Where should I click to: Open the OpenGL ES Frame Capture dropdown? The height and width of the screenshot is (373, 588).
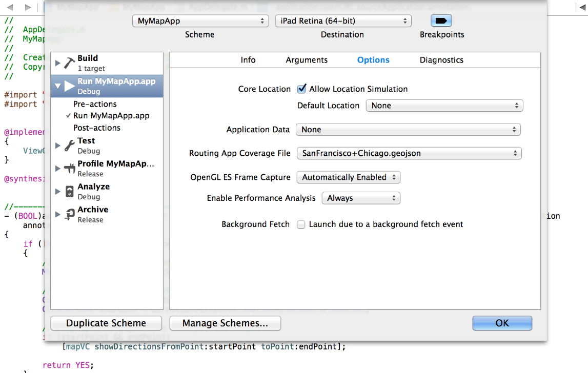[348, 177]
